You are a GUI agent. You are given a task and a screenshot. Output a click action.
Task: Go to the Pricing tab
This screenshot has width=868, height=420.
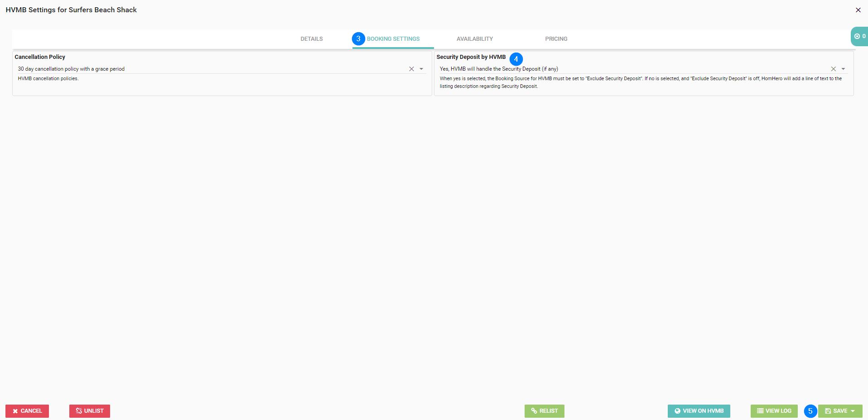556,39
